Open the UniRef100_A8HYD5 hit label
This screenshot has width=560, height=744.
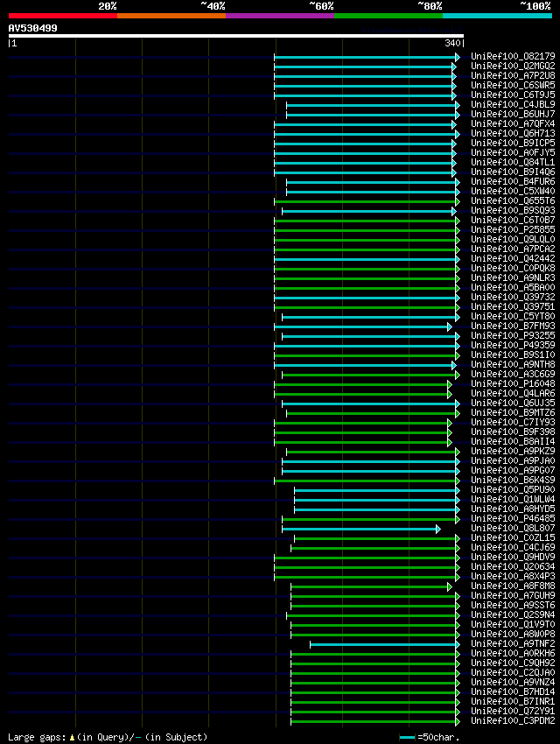[x=513, y=509]
